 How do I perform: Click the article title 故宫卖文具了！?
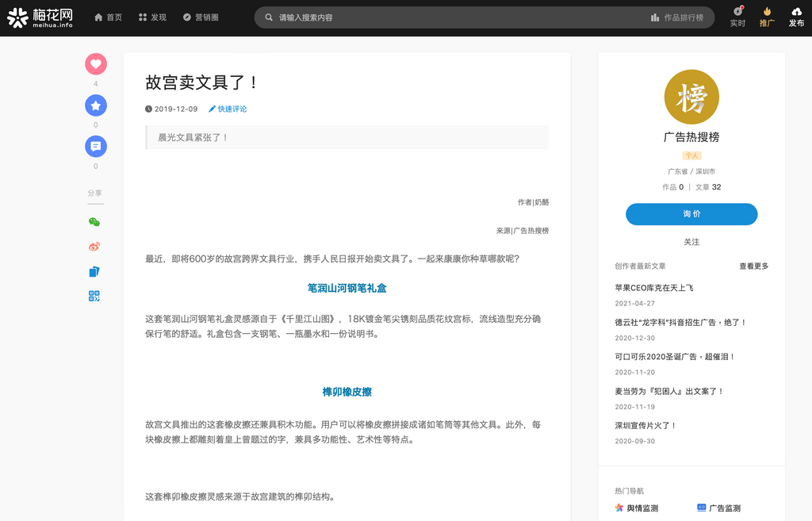coord(201,82)
